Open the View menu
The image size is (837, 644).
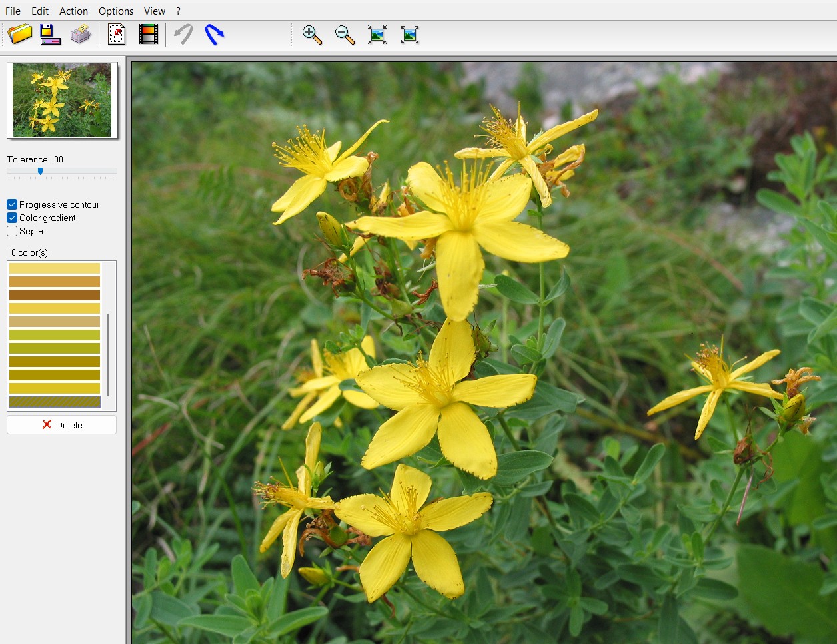pos(154,11)
